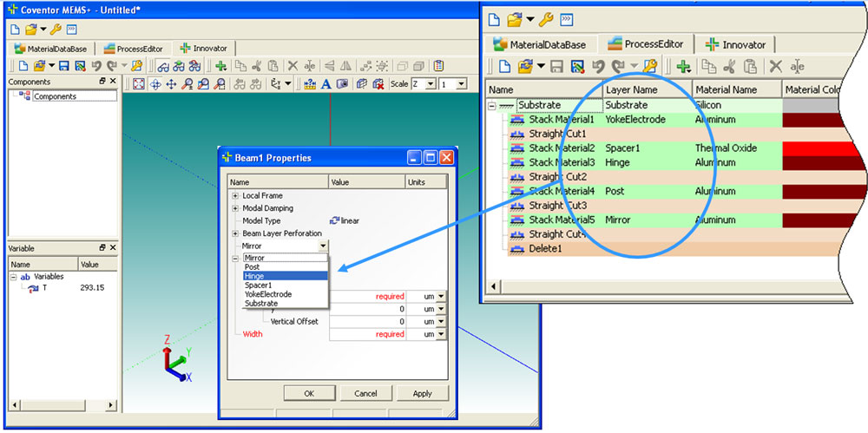Select the Rotate view tool in canvas toolbar
This screenshot has height=433, width=868.
pos(155,84)
